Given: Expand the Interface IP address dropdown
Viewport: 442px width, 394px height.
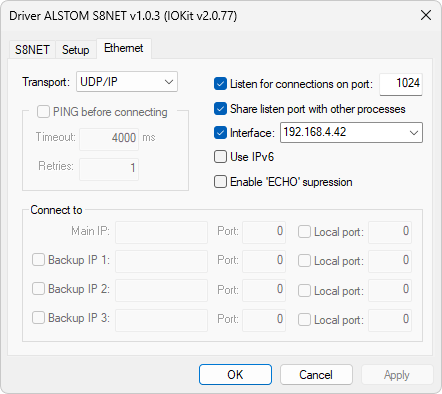Looking at the screenshot, I should coord(351,133).
